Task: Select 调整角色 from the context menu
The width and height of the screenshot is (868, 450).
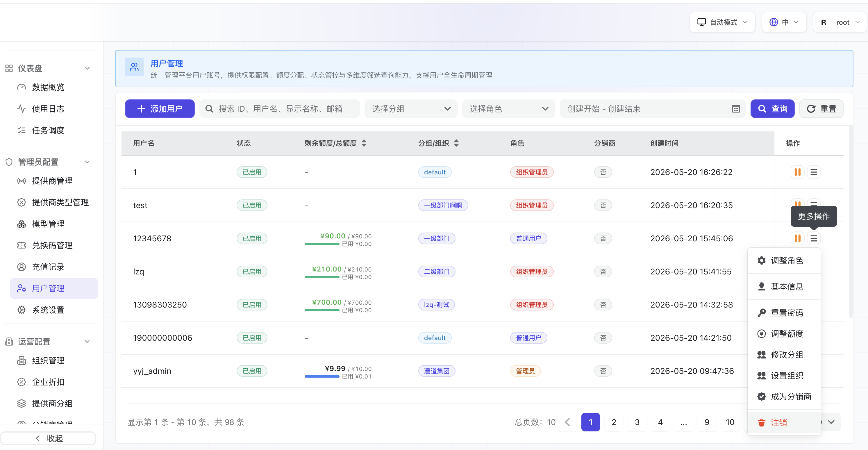Action: click(x=784, y=260)
